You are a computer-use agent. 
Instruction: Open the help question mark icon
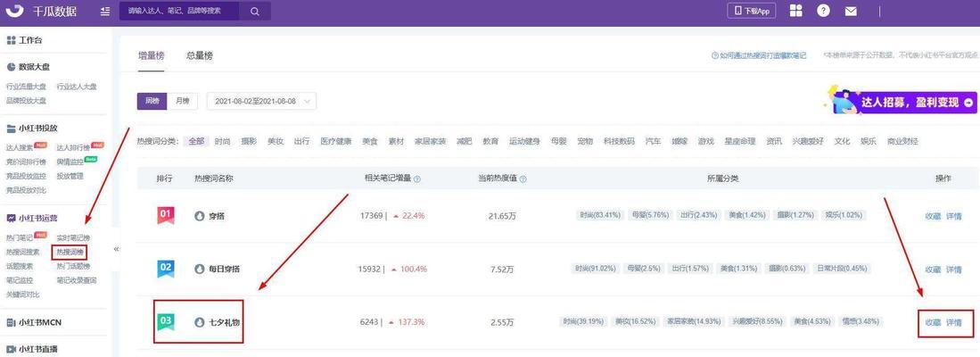click(x=824, y=11)
